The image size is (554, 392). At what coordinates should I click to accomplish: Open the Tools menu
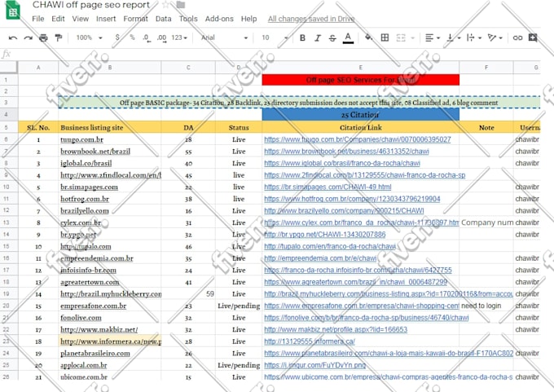[188, 19]
